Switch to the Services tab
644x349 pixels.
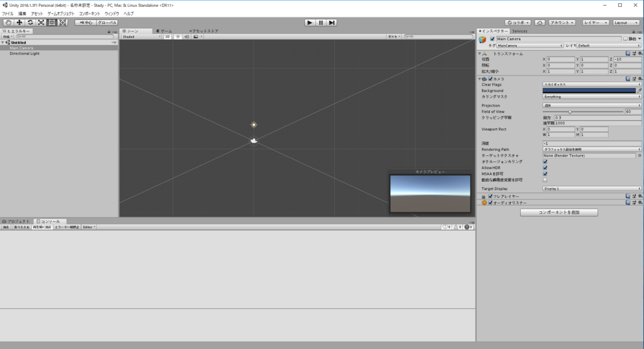[x=519, y=31]
